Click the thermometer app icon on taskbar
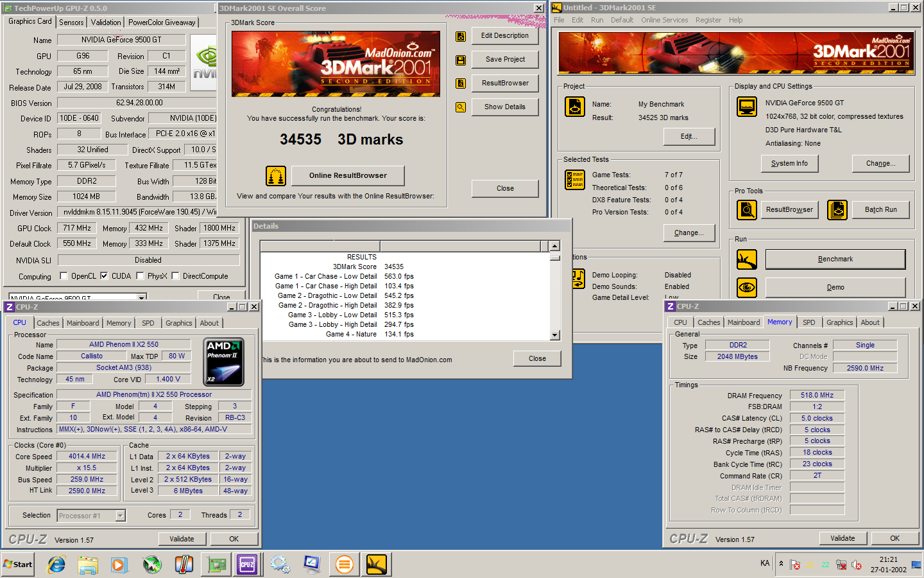 click(x=184, y=565)
